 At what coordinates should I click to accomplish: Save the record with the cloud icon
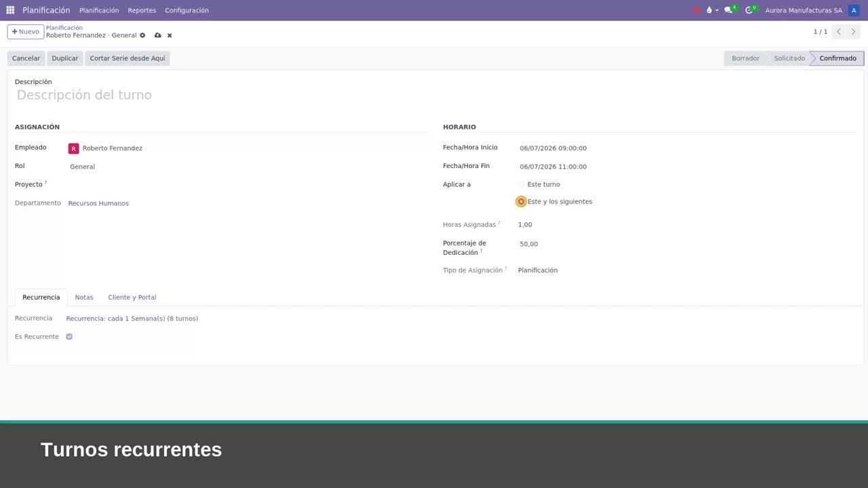click(158, 35)
